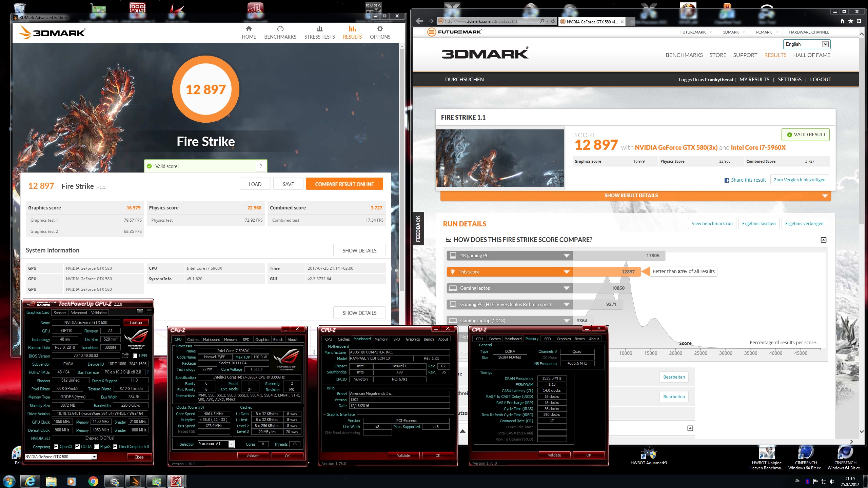
Task: Refresh the 3dmark.com page
Action: (553, 21)
